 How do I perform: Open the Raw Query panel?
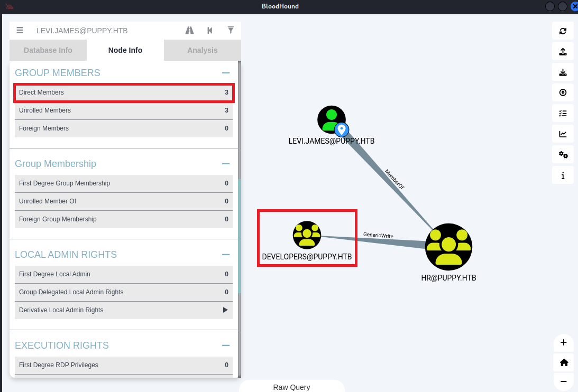291,387
